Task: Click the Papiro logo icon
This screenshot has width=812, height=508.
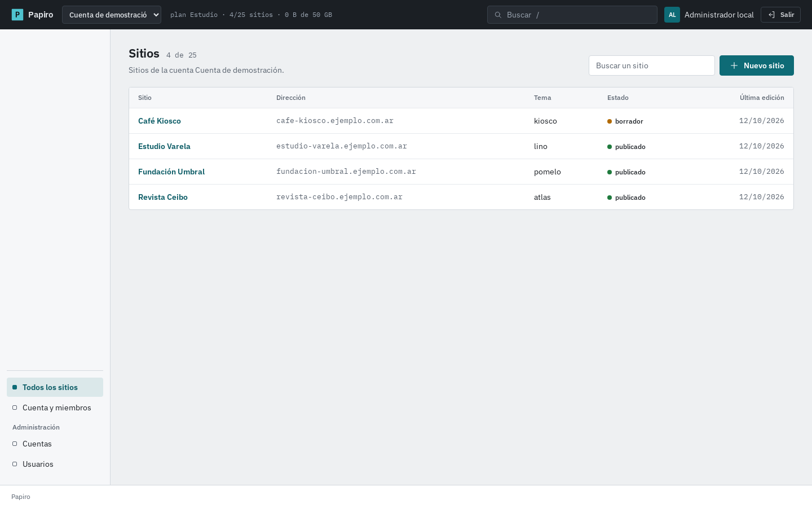Action: pyautogui.click(x=17, y=15)
